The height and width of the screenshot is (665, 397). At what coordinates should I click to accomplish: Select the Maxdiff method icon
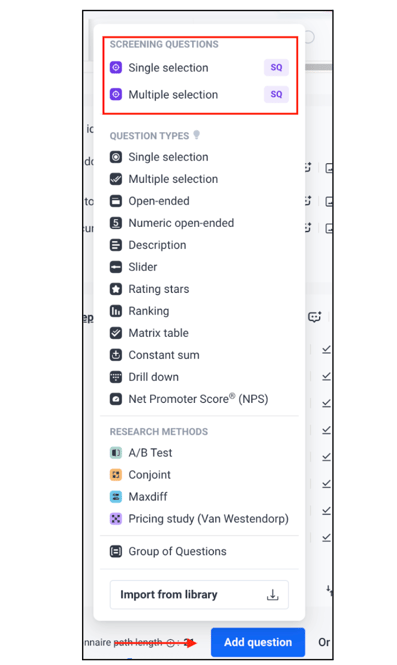[x=116, y=497]
